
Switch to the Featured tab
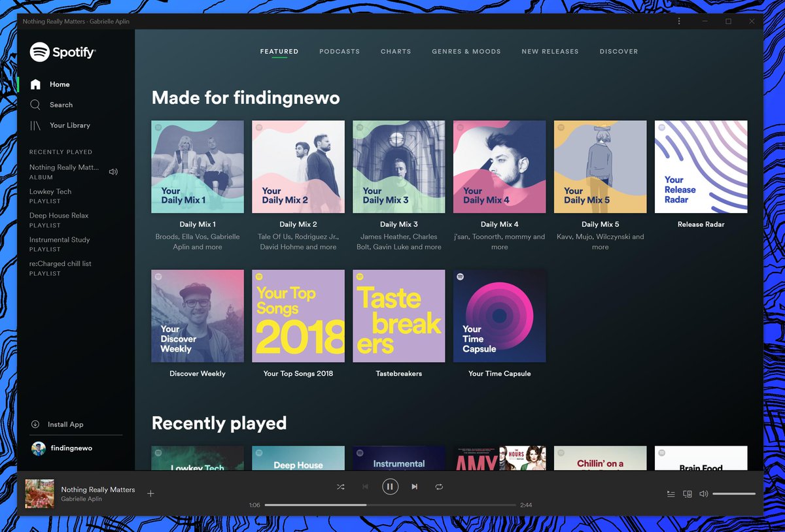(279, 52)
